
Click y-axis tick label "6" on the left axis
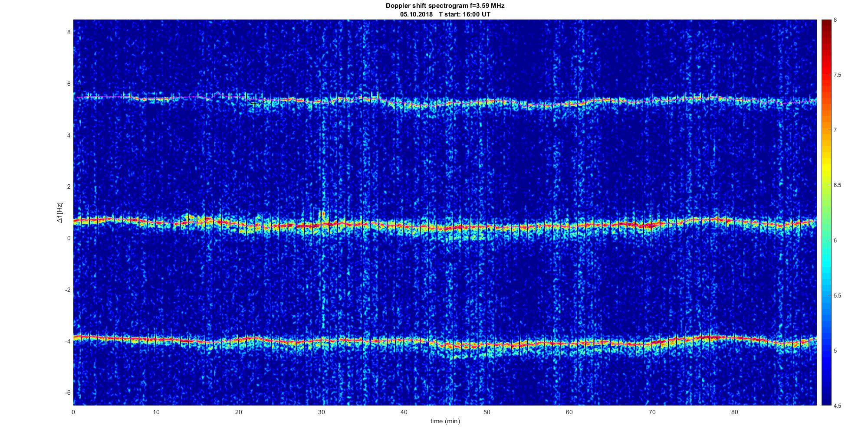click(x=68, y=84)
